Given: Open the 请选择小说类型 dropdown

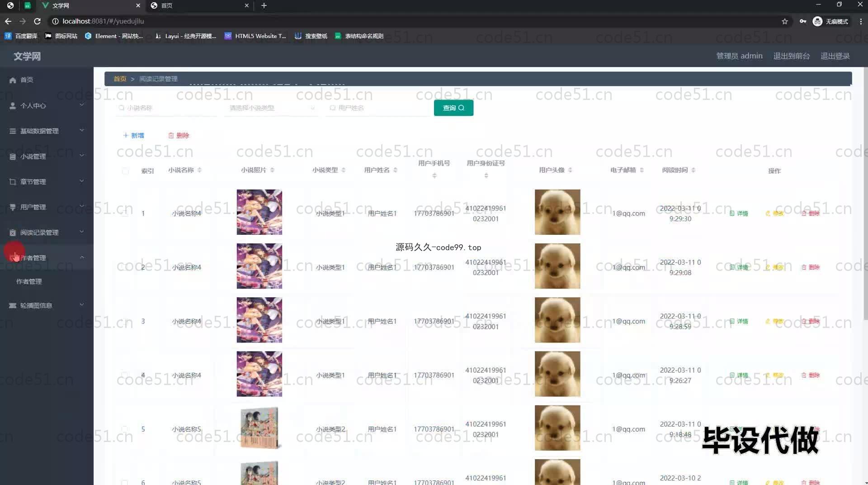Looking at the screenshot, I should (271, 108).
